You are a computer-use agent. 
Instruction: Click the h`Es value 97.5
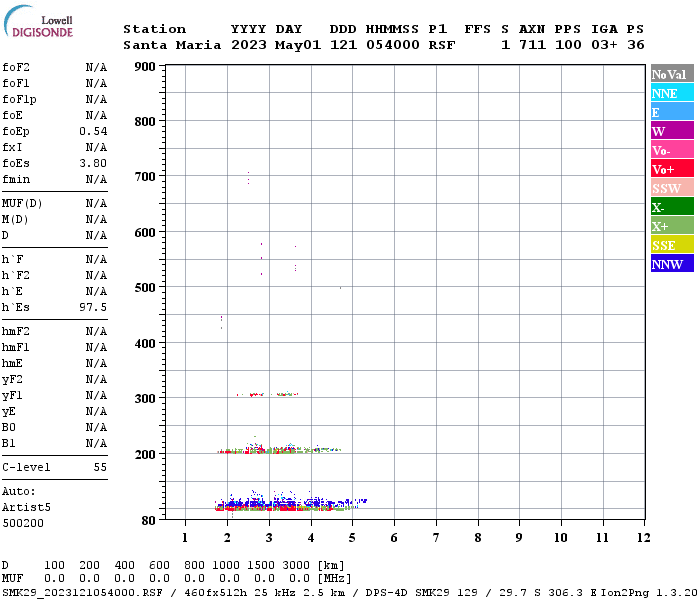click(93, 307)
